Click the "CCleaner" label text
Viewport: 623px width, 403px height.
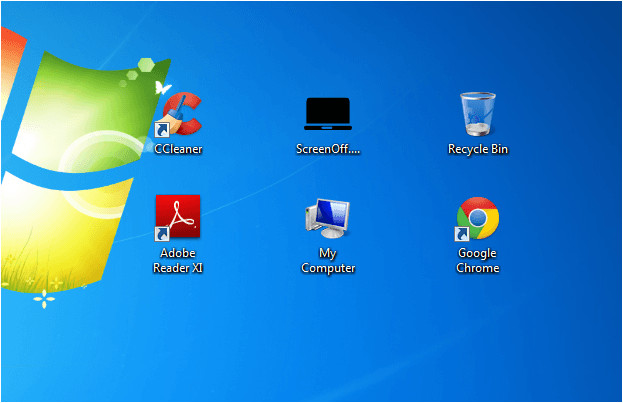[178, 149]
